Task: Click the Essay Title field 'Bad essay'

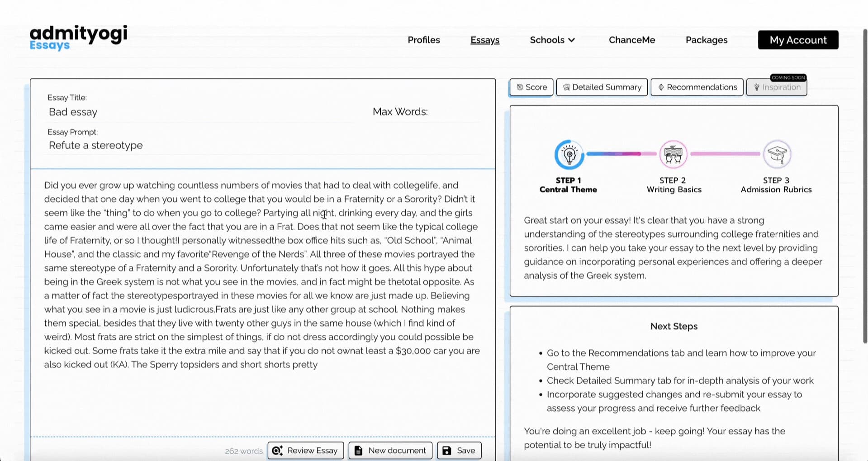Action: 199,112
